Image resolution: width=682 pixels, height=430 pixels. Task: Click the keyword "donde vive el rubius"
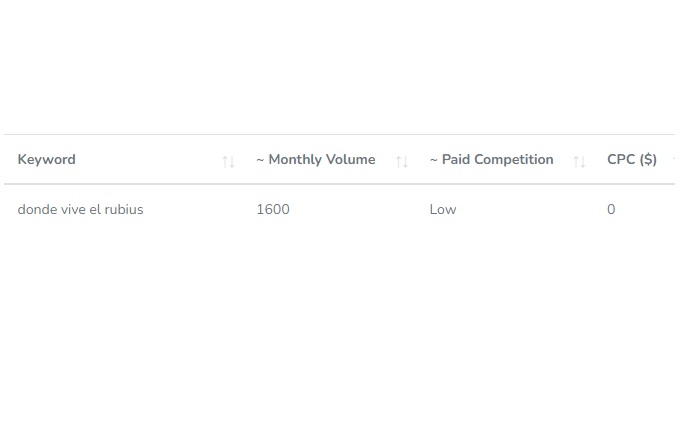point(80,210)
